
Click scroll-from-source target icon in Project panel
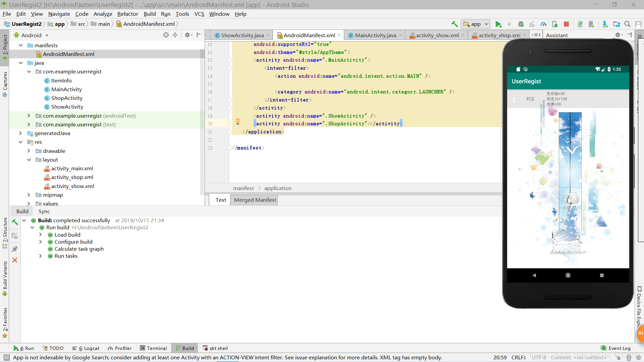pyautogui.click(x=166, y=35)
